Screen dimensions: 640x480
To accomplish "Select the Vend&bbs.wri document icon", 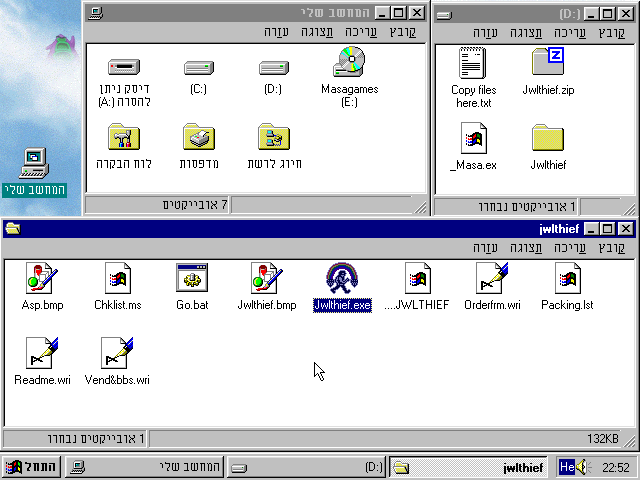I will click(117, 354).
